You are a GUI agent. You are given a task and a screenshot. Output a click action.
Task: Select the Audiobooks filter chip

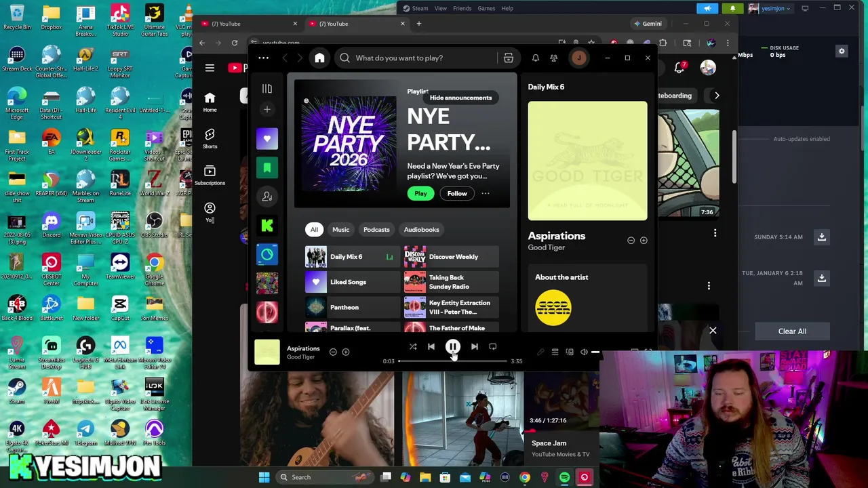pyautogui.click(x=421, y=230)
